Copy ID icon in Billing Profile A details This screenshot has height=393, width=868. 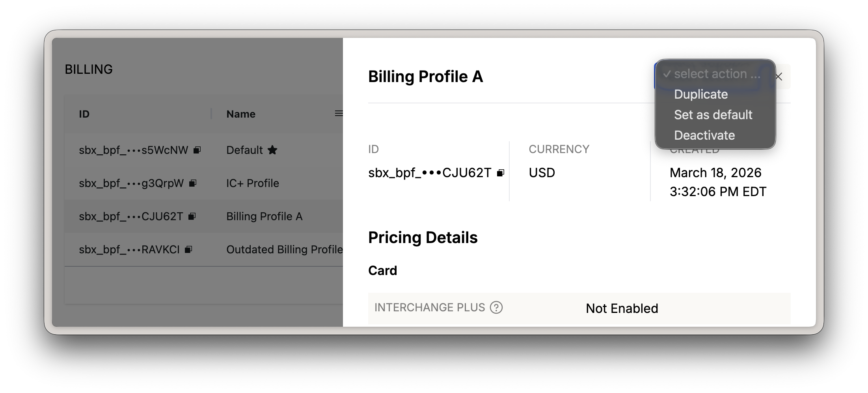pos(501,173)
